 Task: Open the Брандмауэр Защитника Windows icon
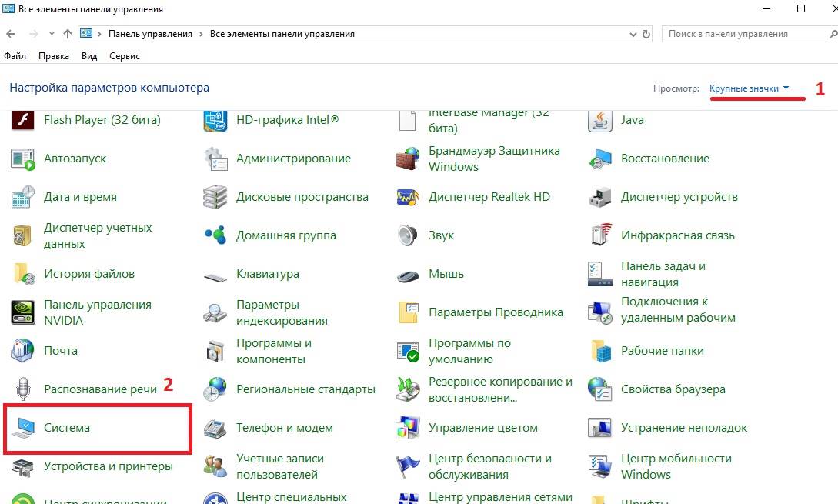click(x=407, y=159)
